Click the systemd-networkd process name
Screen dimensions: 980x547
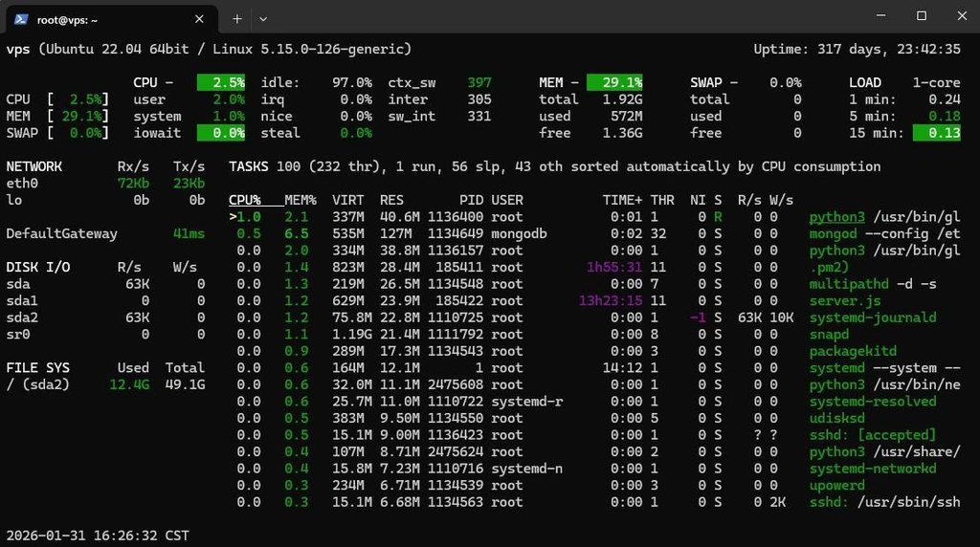873,469
